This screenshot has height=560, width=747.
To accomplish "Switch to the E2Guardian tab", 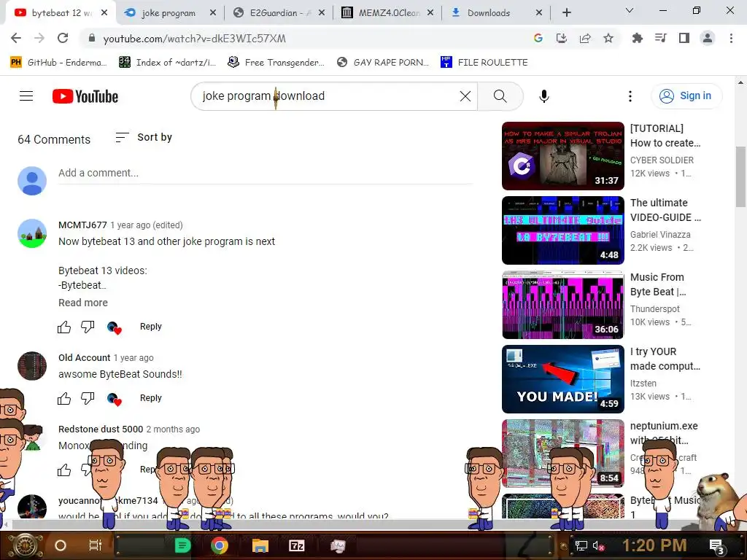I will click(x=280, y=13).
